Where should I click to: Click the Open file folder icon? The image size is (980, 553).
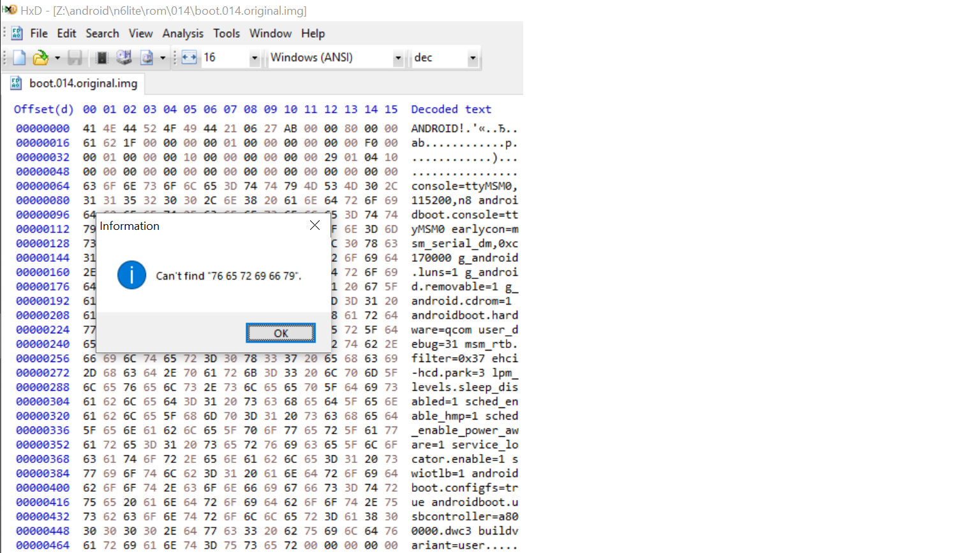pyautogui.click(x=40, y=58)
